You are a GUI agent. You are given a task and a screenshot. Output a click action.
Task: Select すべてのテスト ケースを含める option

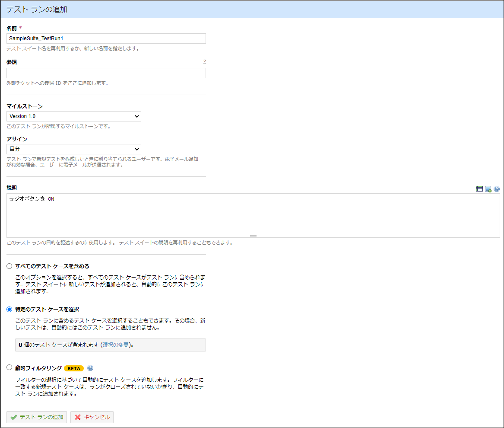pyautogui.click(x=9, y=266)
